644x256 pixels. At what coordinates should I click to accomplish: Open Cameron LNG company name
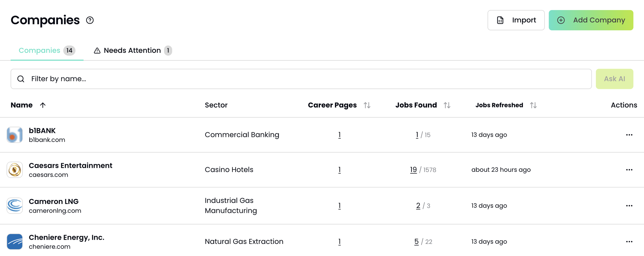54,201
